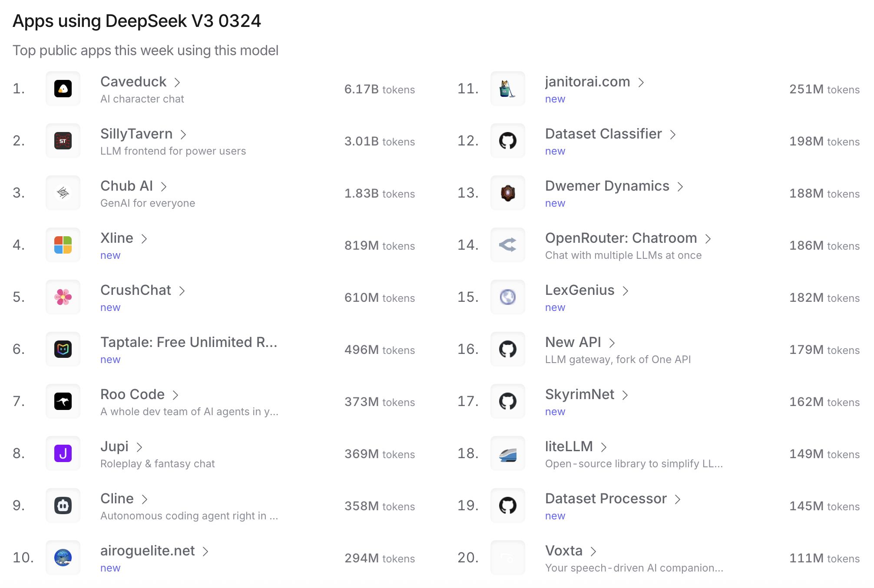Click the Dataset Classifier GitHub icon
This screenshot has width=874, height=588.
point(508,141)
